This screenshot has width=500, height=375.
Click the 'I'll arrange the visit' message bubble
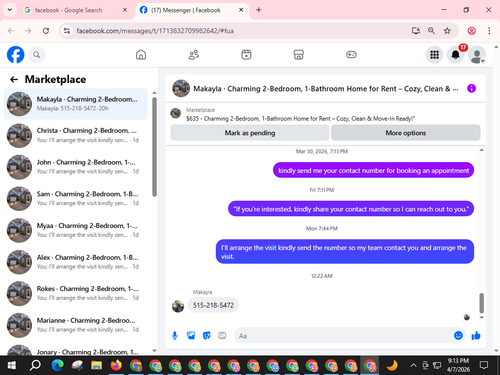(345, 252)
